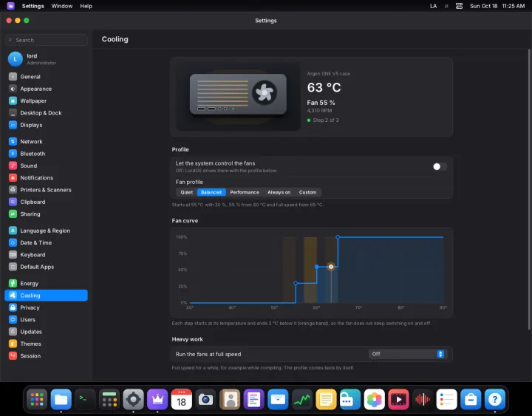Open the Camera app in dock
The image size is (532, 416).
[x=205, y=399]
